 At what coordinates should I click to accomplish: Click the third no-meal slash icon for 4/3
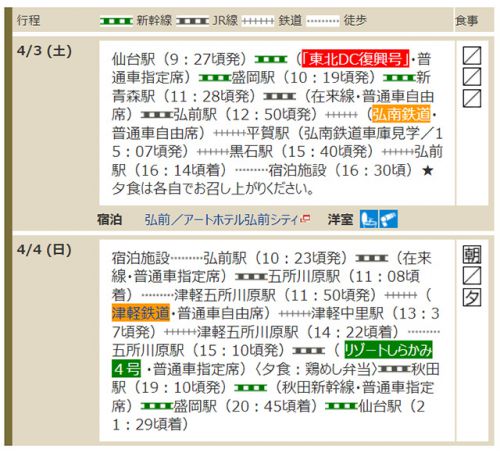pos(472,98)
